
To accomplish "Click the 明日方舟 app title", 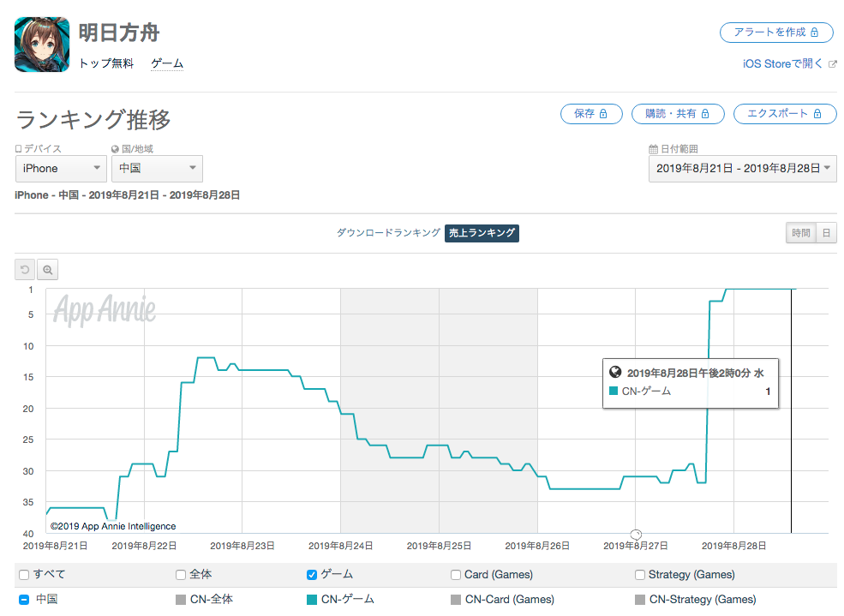I will [x=119, y=33].
